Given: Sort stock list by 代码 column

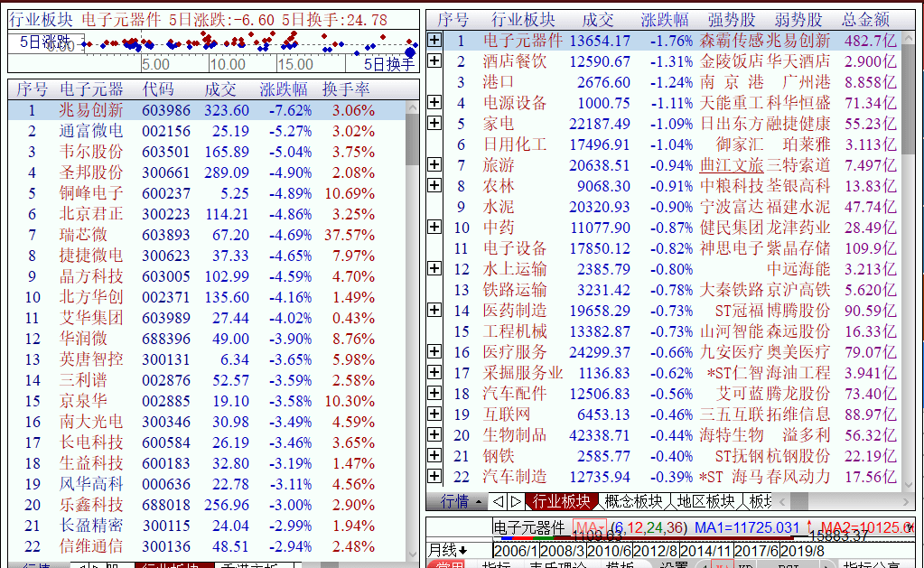Looking at the screenshot, I should pyautogui.click(x=158, y=89).
